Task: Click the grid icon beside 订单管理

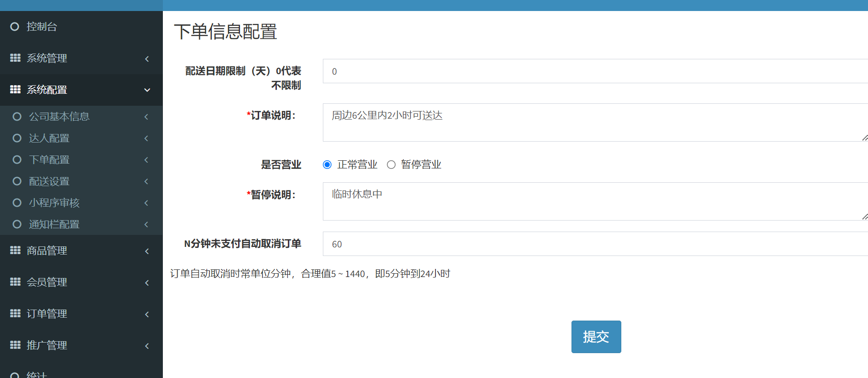Action: (15, 313)
